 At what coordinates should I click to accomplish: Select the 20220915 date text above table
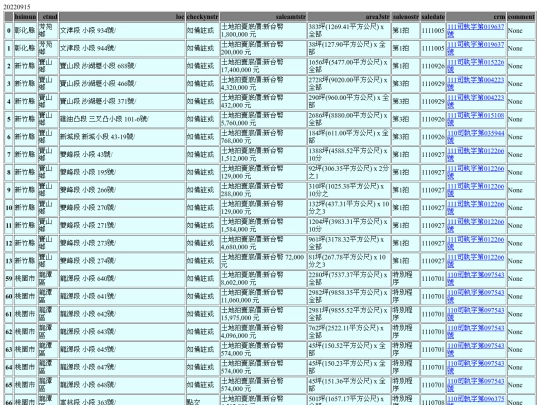tap(17, 7)
